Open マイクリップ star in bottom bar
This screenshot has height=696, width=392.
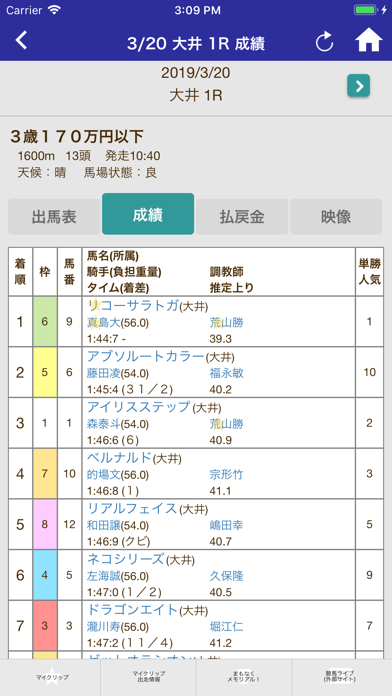52,677
